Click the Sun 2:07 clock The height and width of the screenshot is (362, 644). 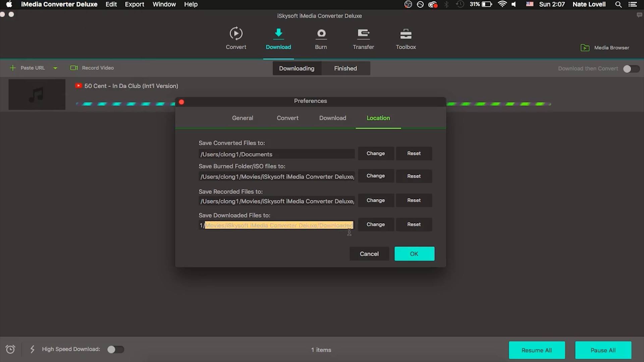[x=552, y=4]
